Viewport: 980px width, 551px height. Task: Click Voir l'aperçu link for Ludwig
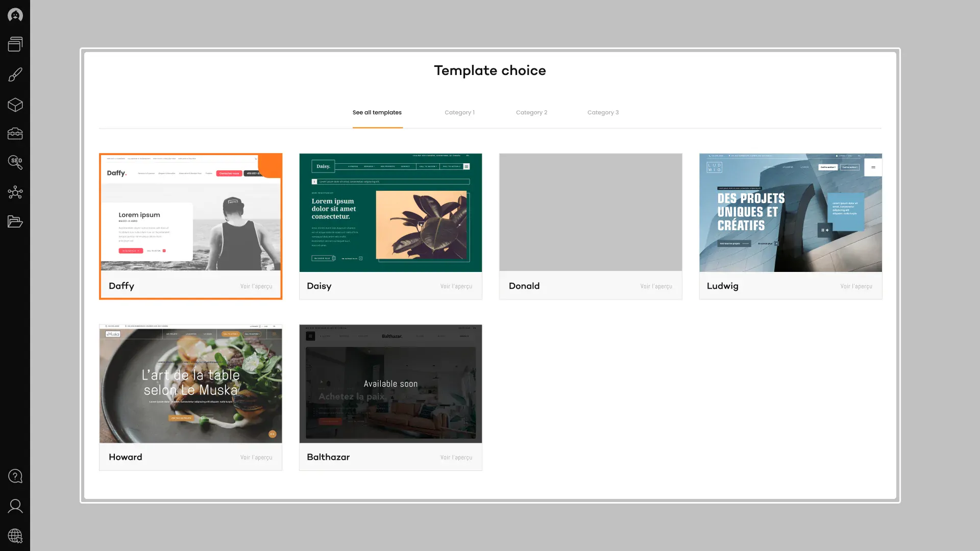coord(856,287)
